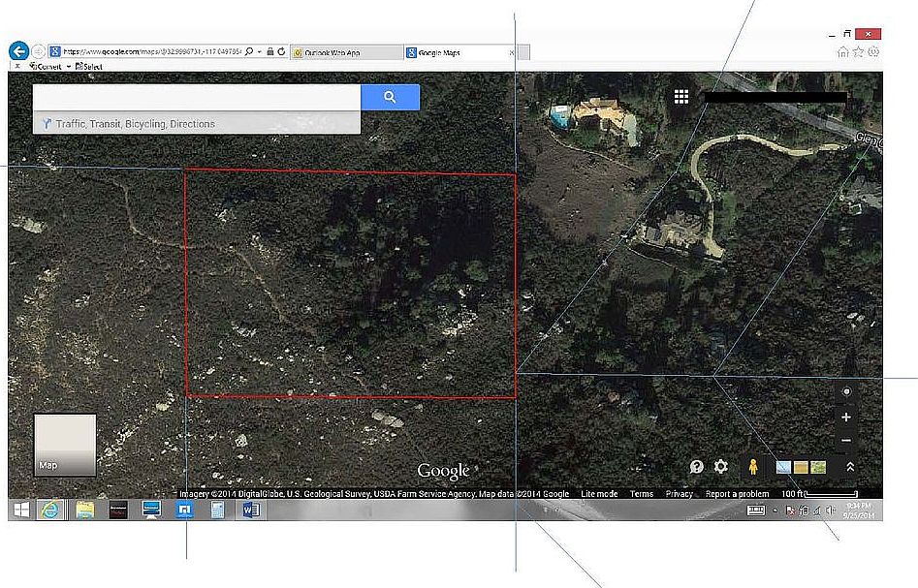Open the help and feedback icon

click(x=696, y=467)
